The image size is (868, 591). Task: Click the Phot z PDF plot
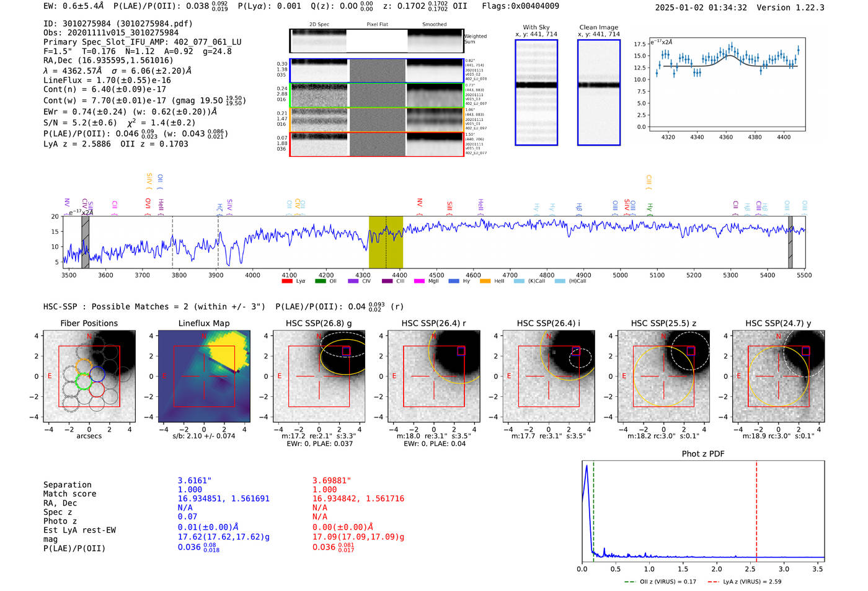(703, 511)
